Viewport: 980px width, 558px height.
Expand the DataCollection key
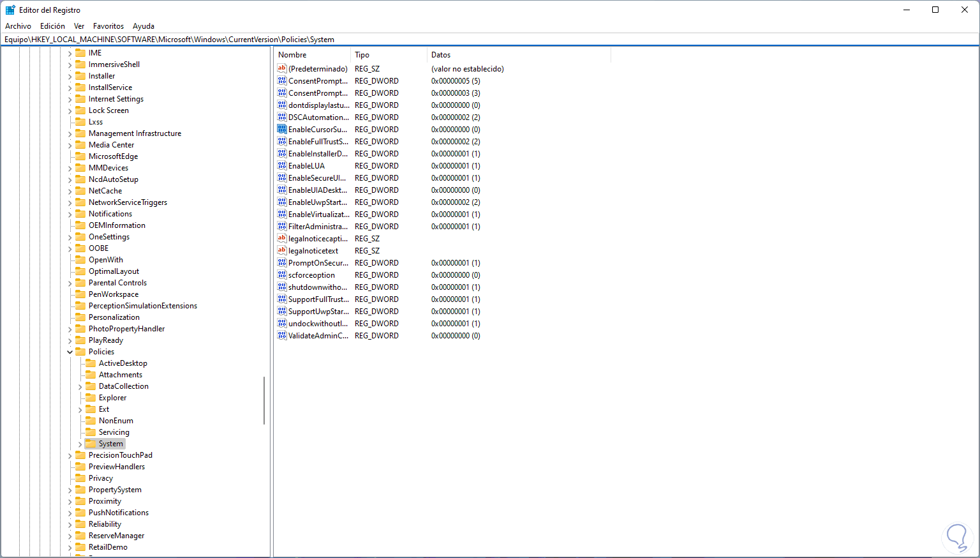[80, 386]
